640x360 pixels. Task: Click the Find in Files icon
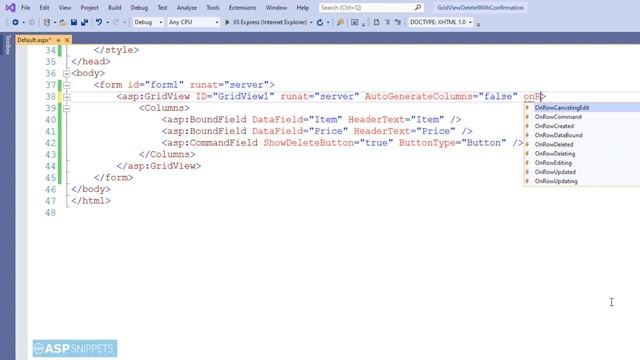click(x=340, y=22)
